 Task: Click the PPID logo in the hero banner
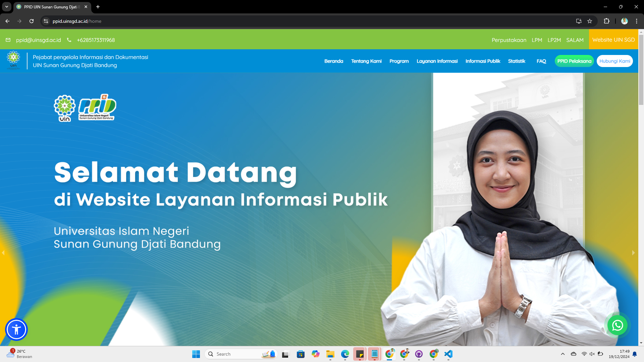click(97, 107)
